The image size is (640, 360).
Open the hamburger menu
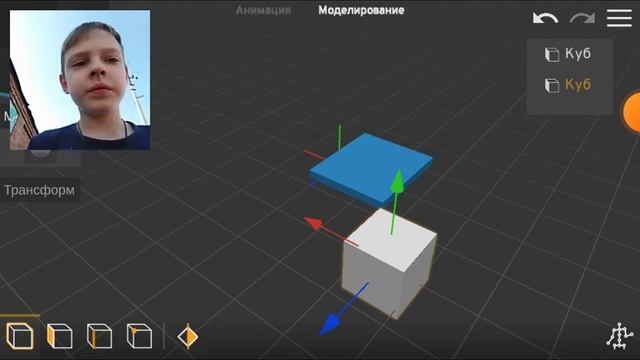tap(619, 18)
